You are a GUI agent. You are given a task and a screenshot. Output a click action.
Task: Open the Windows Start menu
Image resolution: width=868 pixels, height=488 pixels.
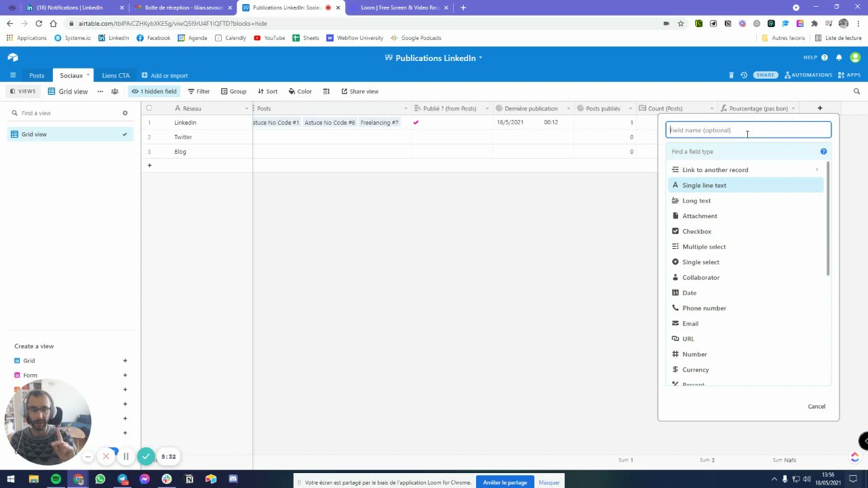11,479
